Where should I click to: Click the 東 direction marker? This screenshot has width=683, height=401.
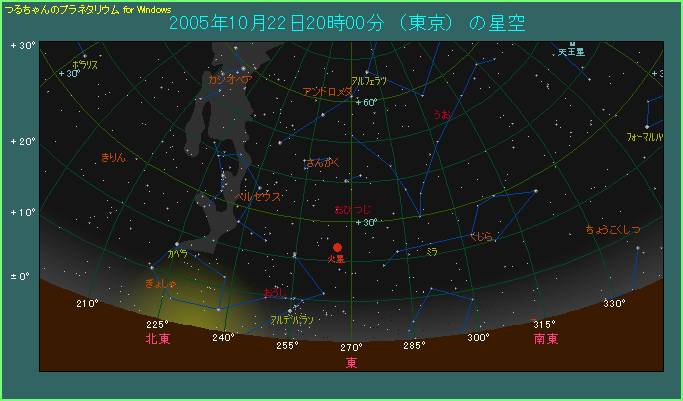point(351,363)
